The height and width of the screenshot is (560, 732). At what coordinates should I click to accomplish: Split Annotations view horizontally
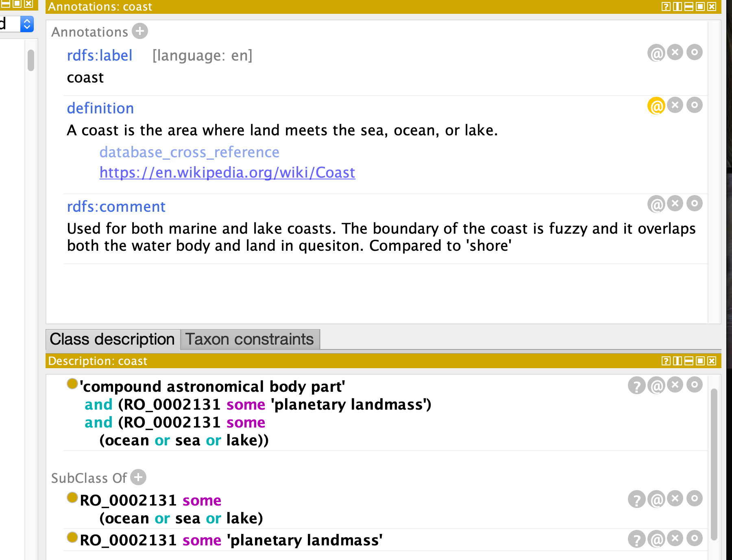(688, 7)
